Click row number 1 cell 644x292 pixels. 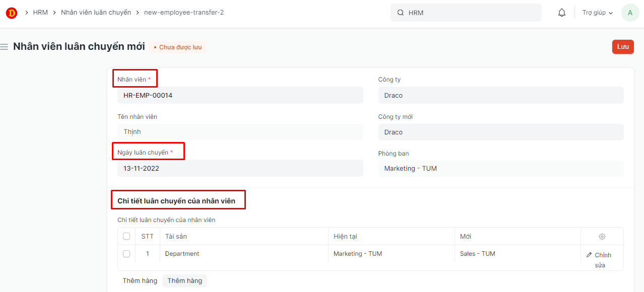[148, 254]
